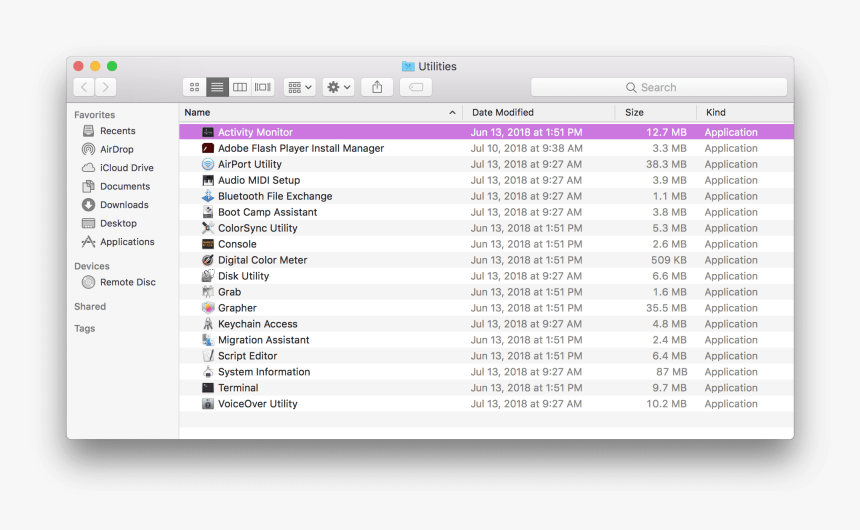Image resolution: width=860 pixels, height=530 pixels.
Task: Click Terminal's size value 9.7 MB
Action: point(669,388)
